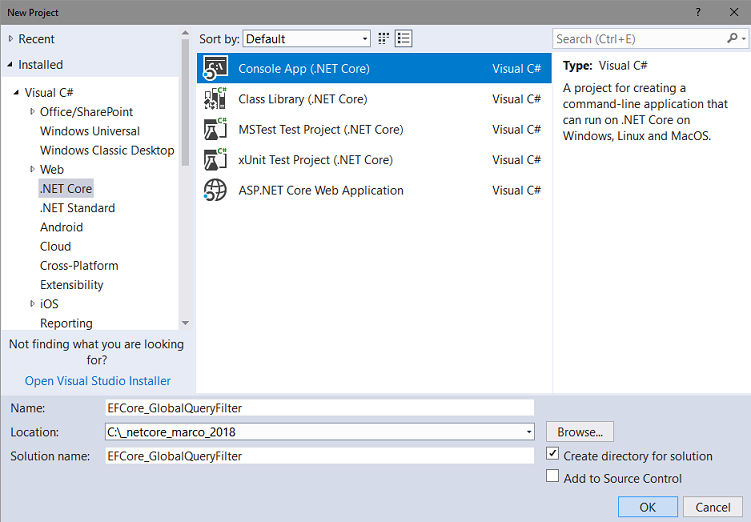Click the tree scroll down arrow
This screenshot has height=522, width=751.
click(x=185, y=323)
